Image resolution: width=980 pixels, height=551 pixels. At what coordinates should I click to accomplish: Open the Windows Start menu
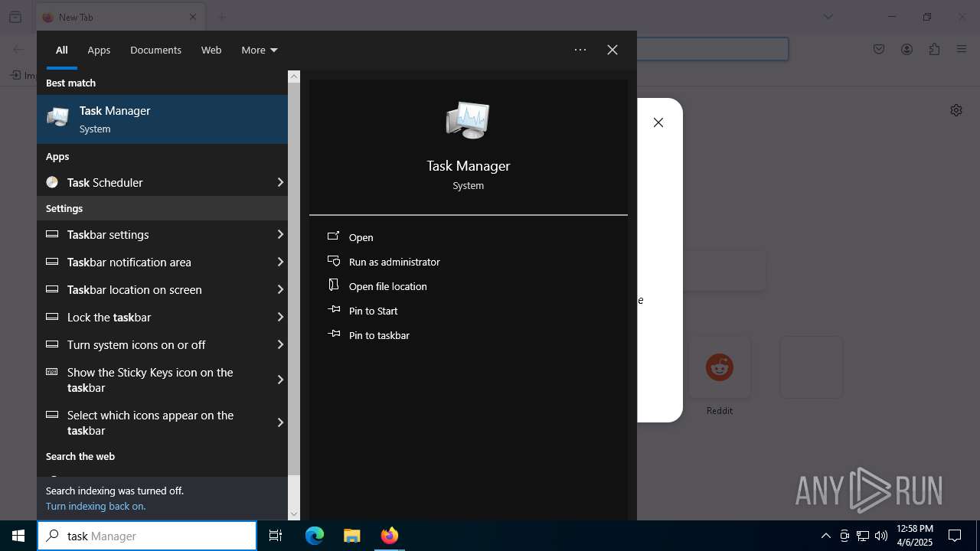tap(18, 536)
